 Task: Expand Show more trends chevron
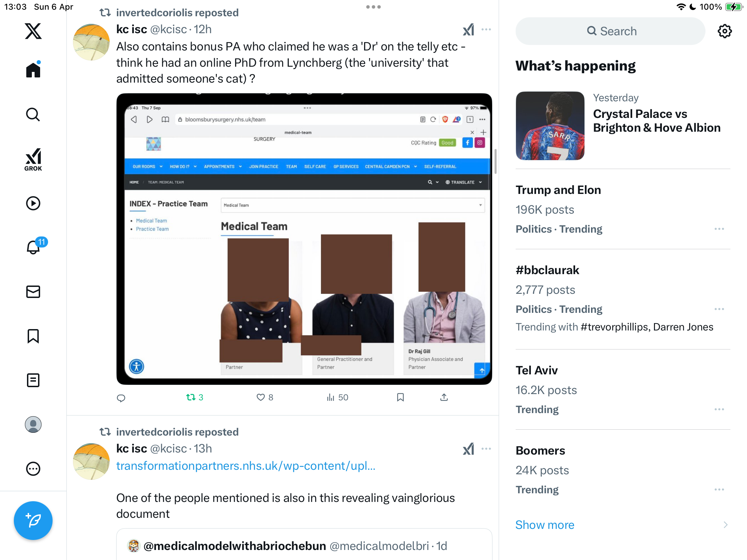point(726,525)
